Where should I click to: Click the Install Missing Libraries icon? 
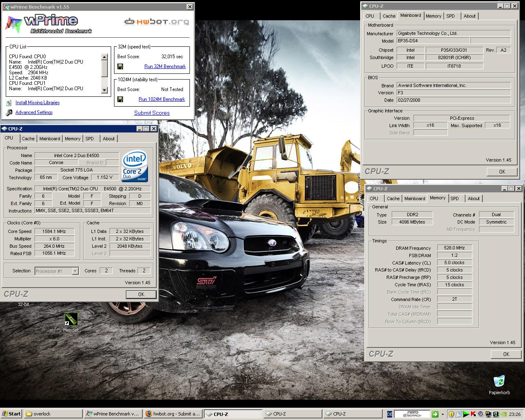tap(9, 103)
